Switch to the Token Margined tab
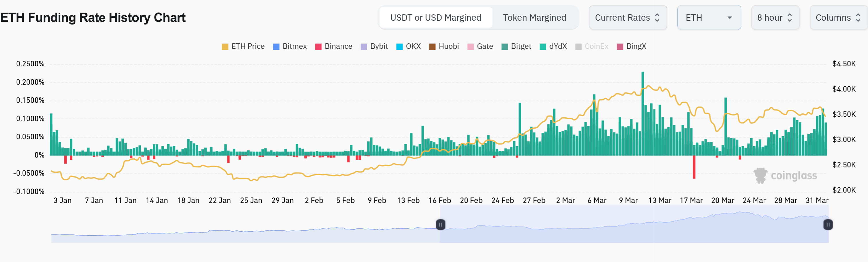868x262 pixels. coord(535,18)
